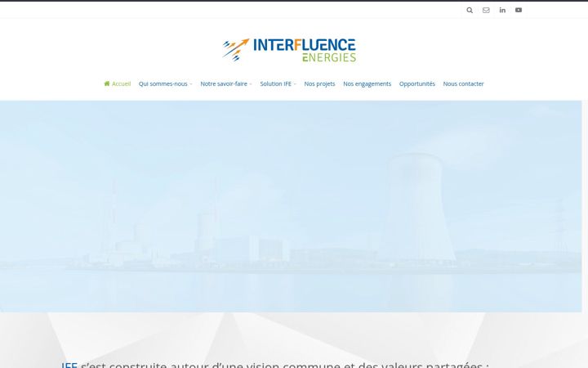
Task: Click the Interfluence Energies logo
Action: (289, 50)
